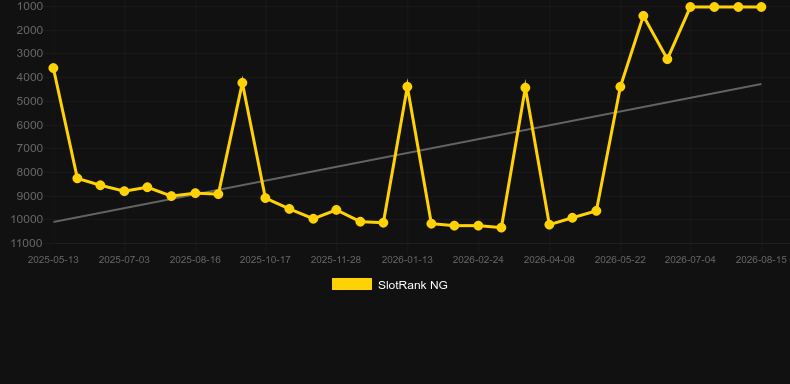Click the 2026-05-22 x-axis label
This screenshot has width=790, height=384.
click(620, 260)
